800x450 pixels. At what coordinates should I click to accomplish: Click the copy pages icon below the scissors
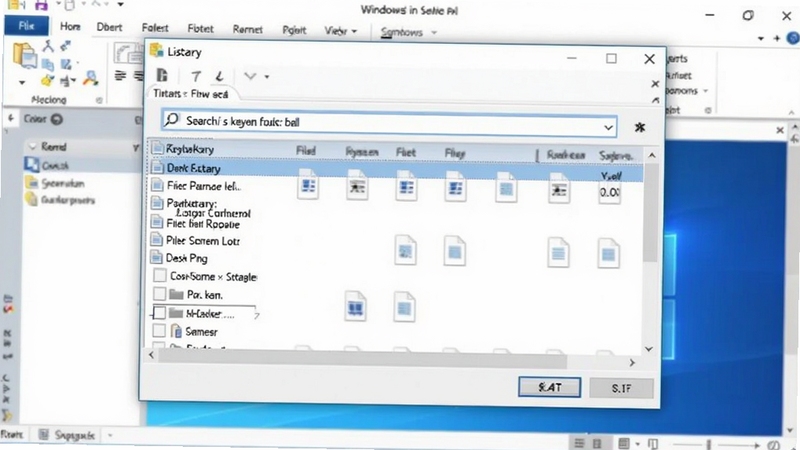[x=47, y=64]
